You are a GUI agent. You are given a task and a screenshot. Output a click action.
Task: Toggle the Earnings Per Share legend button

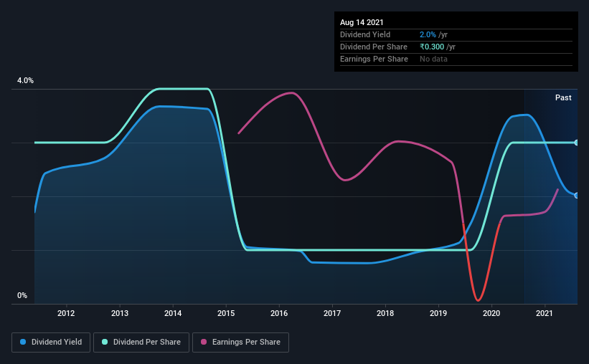click(240, 343)
